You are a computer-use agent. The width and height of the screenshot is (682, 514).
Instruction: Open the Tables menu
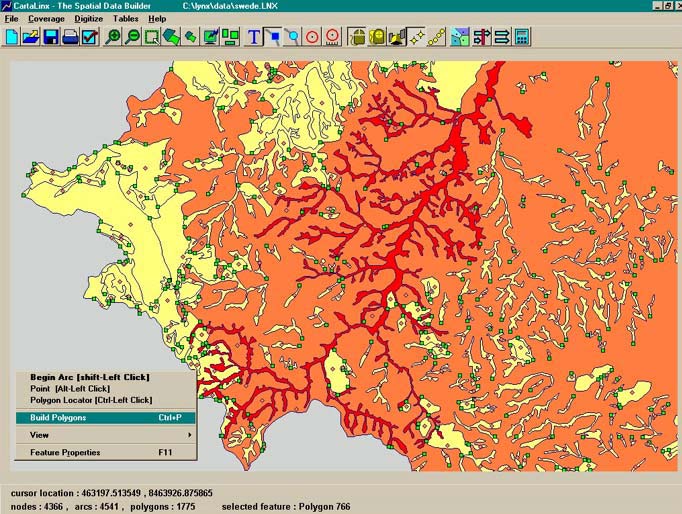[x=126, y=19]
